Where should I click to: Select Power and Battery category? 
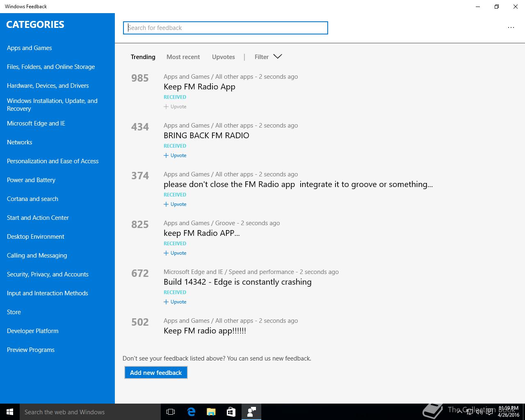31,180
